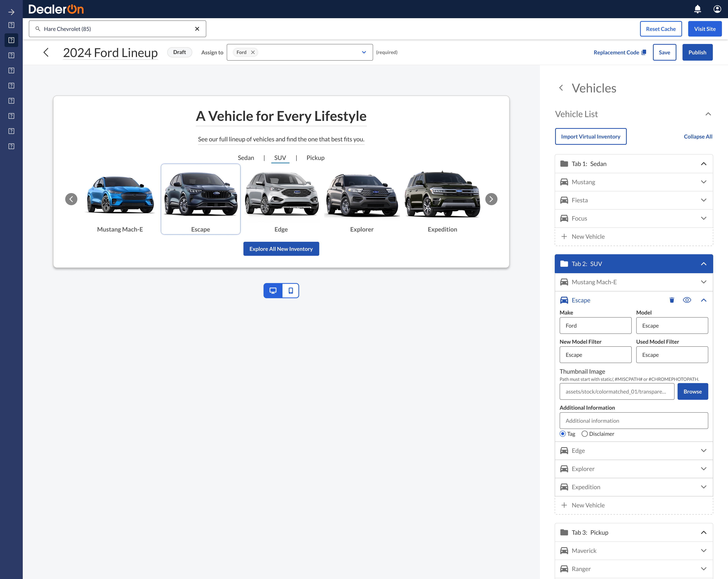728x579 pixels.
Task: Switch preview to Pickup tab
Action: pyautogui.click(x=315, y=158)
